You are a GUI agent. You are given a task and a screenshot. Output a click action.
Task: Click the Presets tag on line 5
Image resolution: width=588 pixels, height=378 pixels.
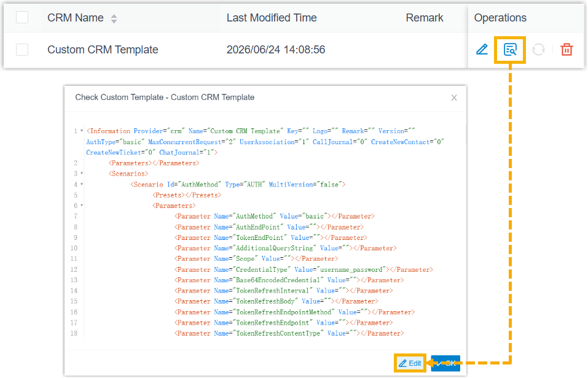(187, 195)
